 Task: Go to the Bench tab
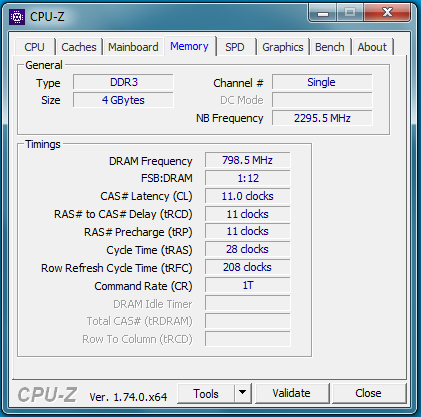[x=330, y=47]
